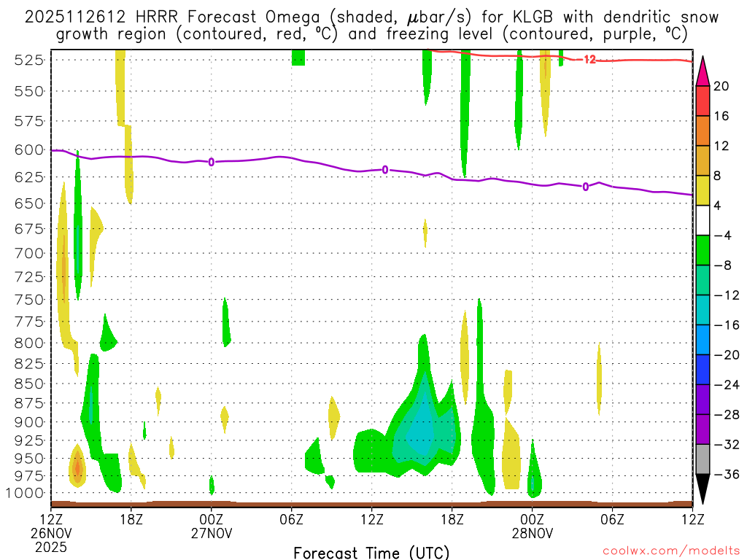Image resolution: width=747 pixels, height=560 pixels.
Task: Click the 950 pressure axis label
Action: (x=29, y=459)
